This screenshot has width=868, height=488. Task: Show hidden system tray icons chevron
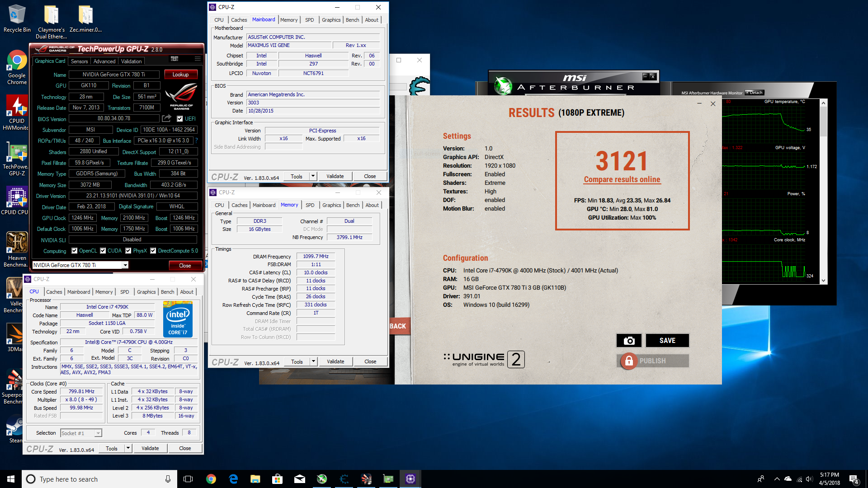click(777, 479)
